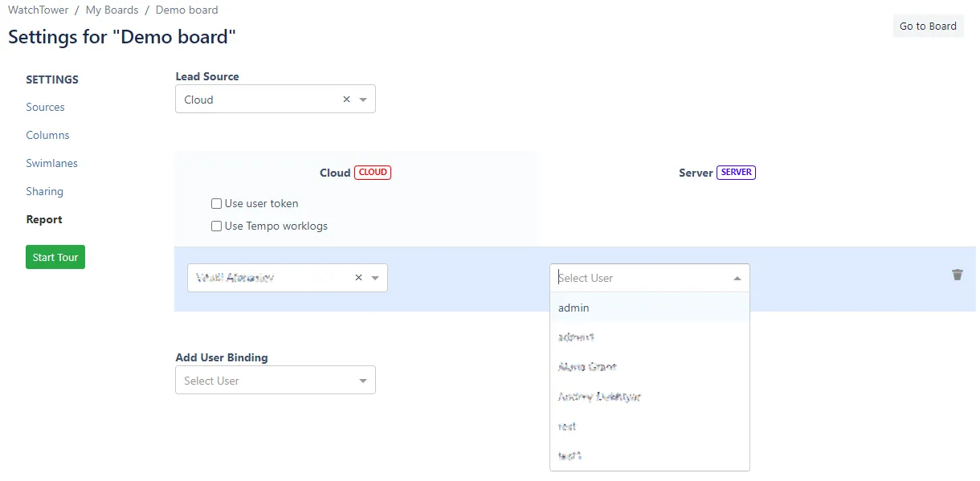Clear the selected Cloud user binding

(x=359, y=278)
